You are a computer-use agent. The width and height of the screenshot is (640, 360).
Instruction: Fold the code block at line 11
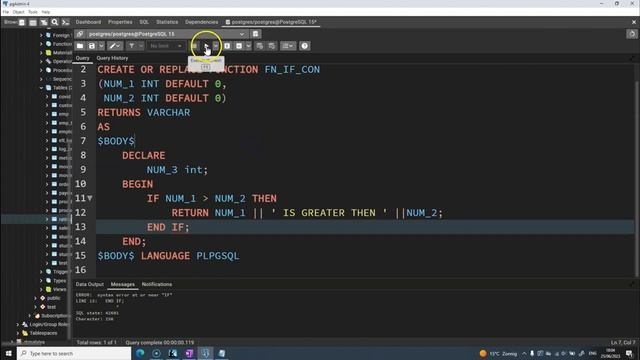90,198
